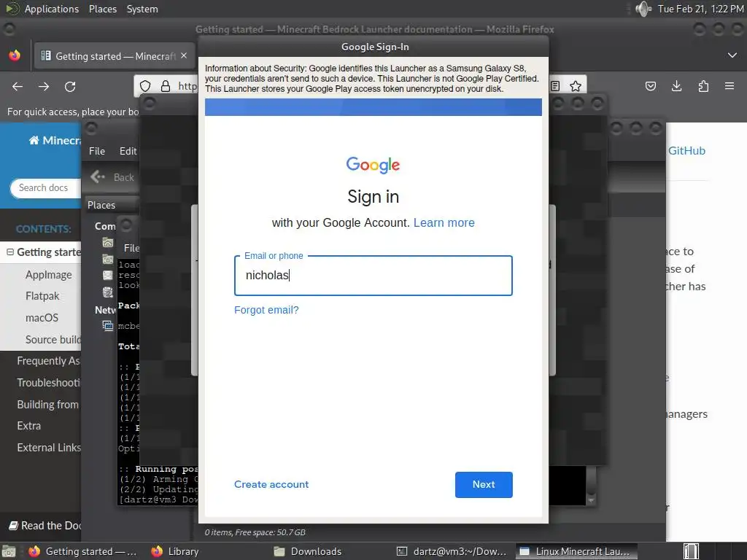Open the AppImage docs section
This screenshot has width=747, height=560.
click(49, 275)
